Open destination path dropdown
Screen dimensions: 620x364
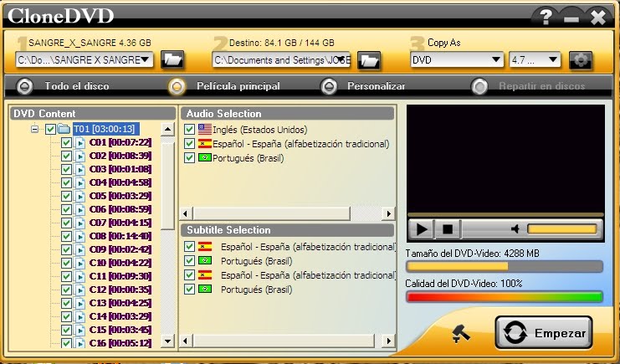pos(341,59)
